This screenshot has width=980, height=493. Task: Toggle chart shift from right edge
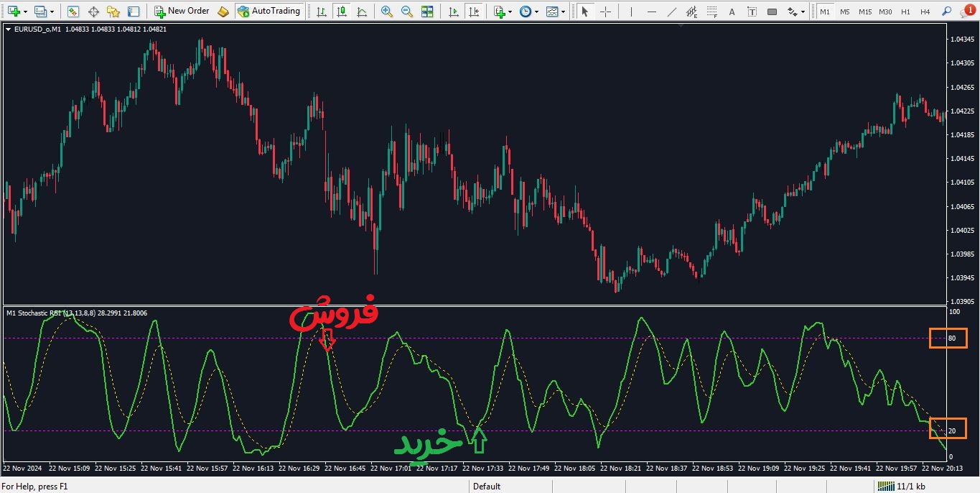pos(473,11)
